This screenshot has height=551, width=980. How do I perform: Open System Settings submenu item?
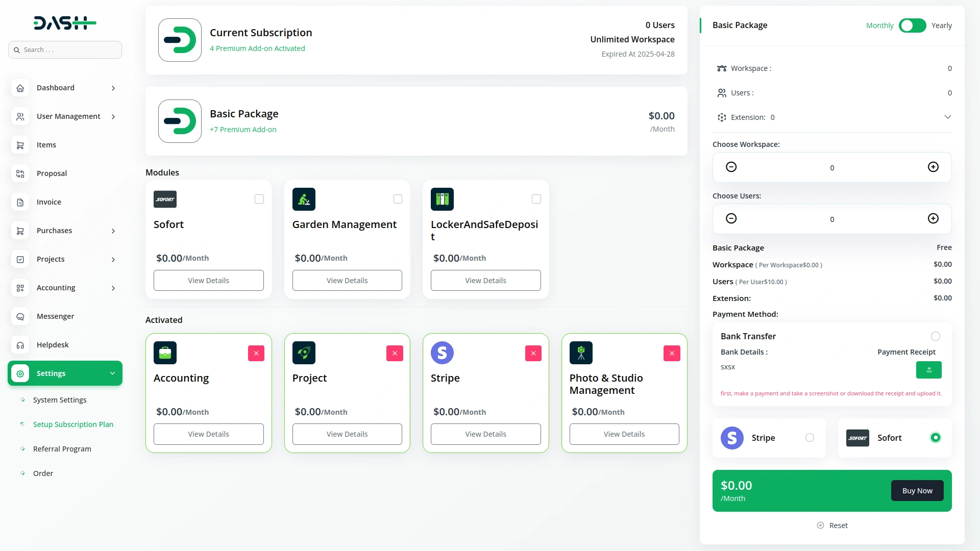tap(60, 400)
